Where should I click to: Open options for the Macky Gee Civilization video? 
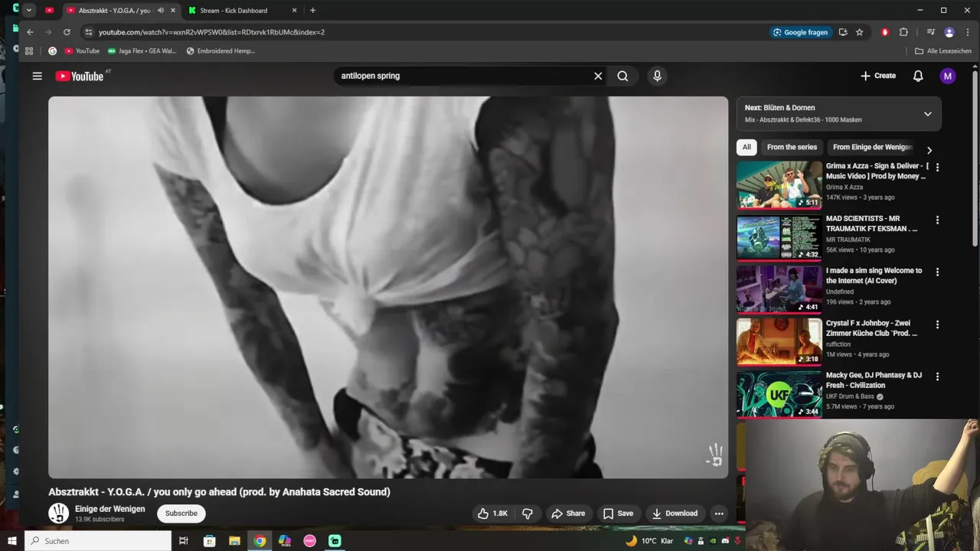[937, 377]
